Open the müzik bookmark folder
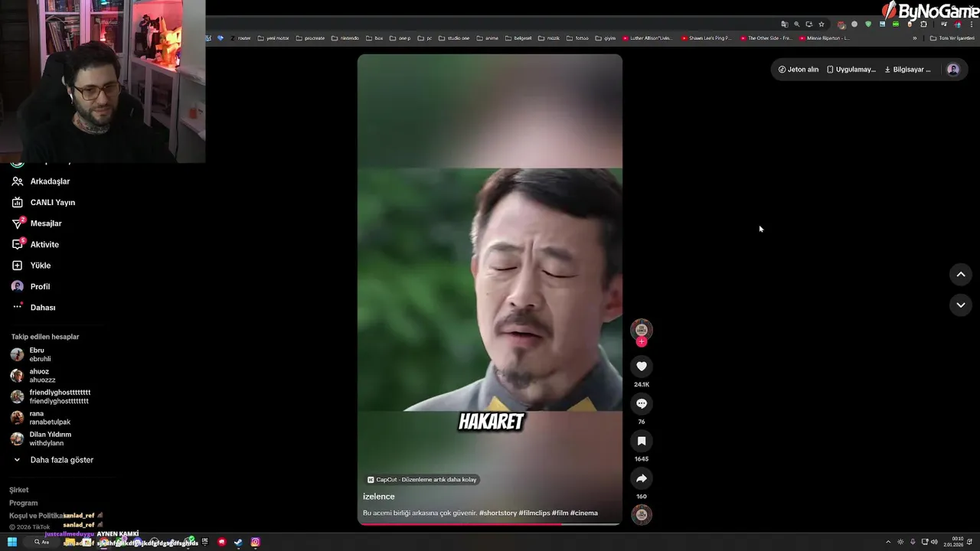This screenshot has height=551, width=980. pos(548,37)
